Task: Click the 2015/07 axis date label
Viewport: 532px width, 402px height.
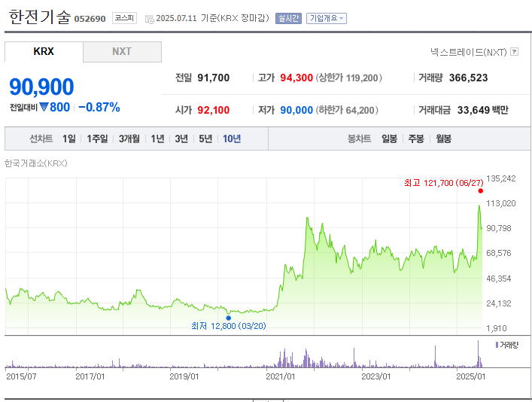Action: (21, 376)
